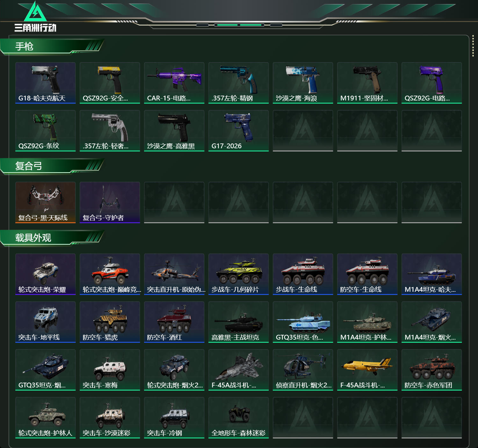
Task: Select the yellow QSZ92G-安全 pistol card
Action: pyautogui.click(x=110, y=83)
